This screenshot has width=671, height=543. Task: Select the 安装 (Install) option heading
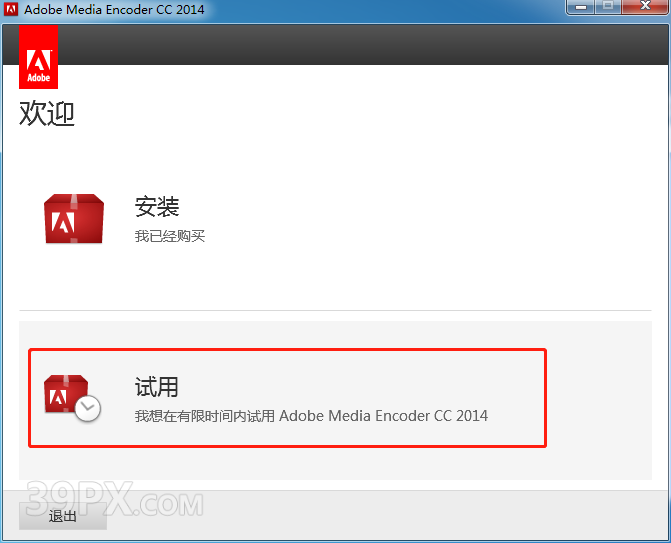(157, 207)
